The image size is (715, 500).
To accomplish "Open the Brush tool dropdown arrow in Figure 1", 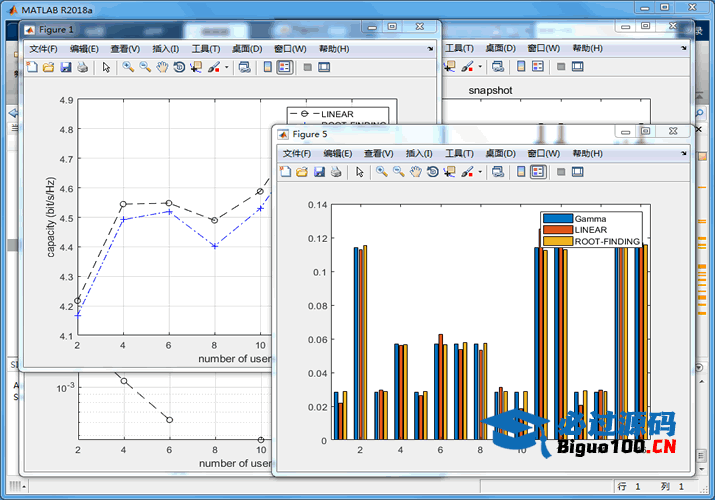I will [x=227, y=68].
